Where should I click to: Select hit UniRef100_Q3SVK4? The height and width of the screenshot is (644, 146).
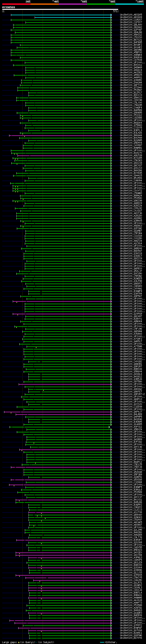coord(131,567)
